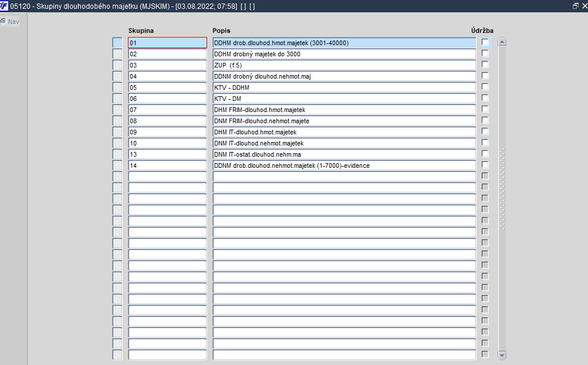The width and height of the screenshot is (588, 365).
Task: Click Popis field 'DNM IT-dlouhod.nehmot.majetek'
Action: pyautogui.click(x=344, y=143)
